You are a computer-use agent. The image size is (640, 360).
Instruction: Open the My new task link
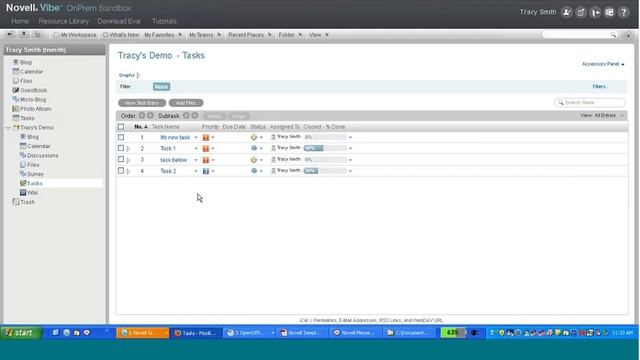click(175, 138)
